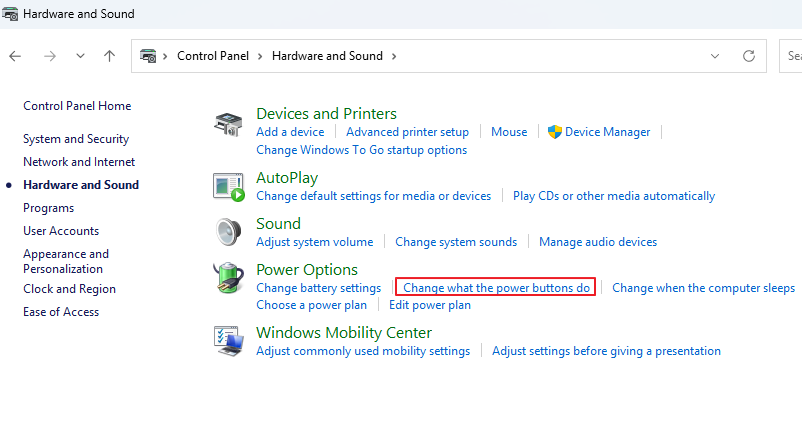Screen dimensions: 802x440
Task: Go up one level with up arrow
Action: tap(110, 56)
